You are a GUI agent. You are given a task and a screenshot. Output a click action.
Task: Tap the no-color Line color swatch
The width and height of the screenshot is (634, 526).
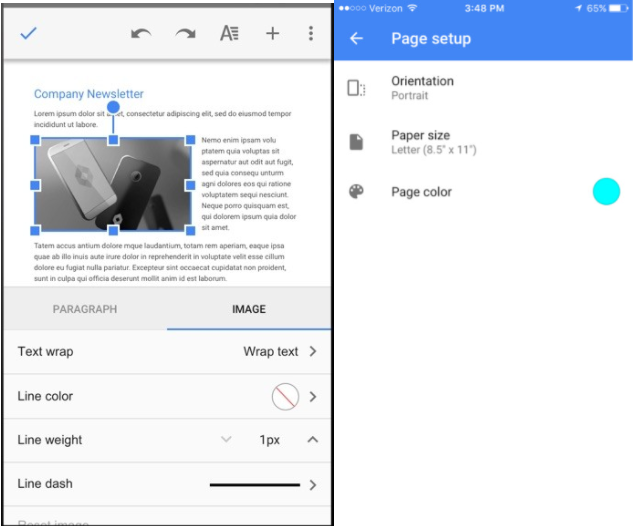(x=285, y=397)
